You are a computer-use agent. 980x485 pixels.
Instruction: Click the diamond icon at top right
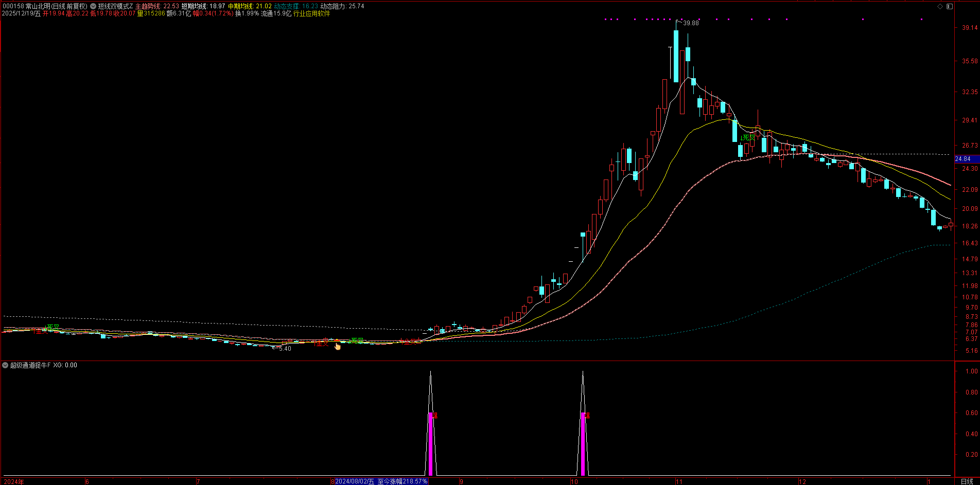[x=940, y=6]
